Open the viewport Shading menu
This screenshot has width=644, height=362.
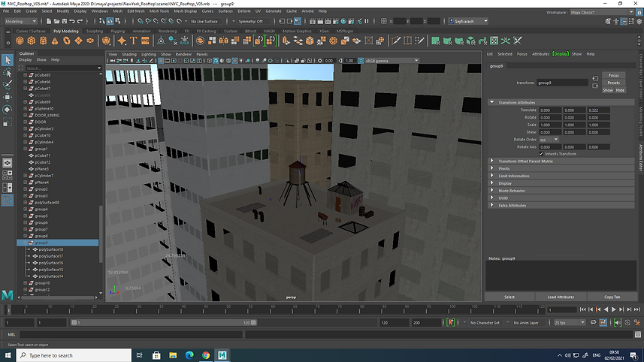129,54
